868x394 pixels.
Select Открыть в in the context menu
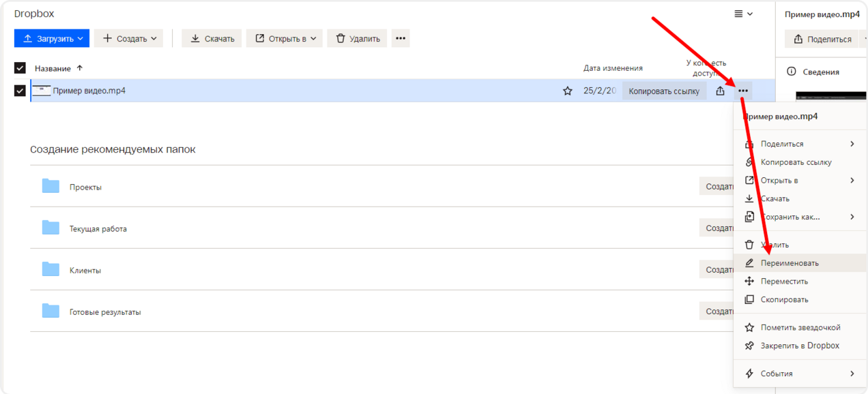800,181
